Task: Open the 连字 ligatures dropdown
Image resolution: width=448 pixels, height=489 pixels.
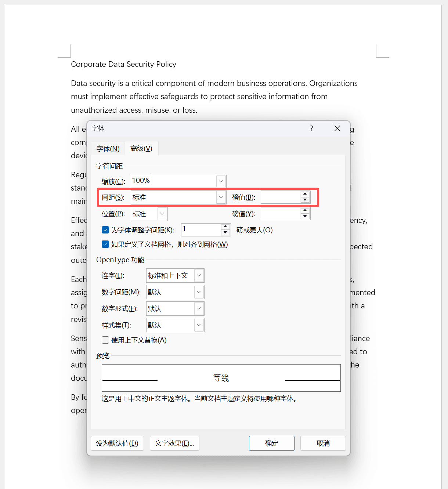Action: point(198,275)
